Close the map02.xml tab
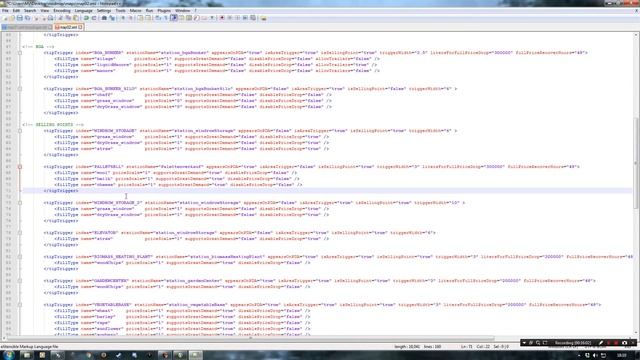 point(80,27)
